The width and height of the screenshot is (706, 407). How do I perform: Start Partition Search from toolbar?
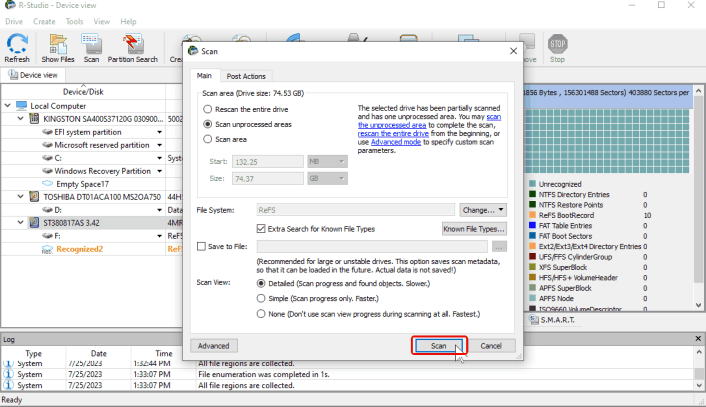pos(132,44)
